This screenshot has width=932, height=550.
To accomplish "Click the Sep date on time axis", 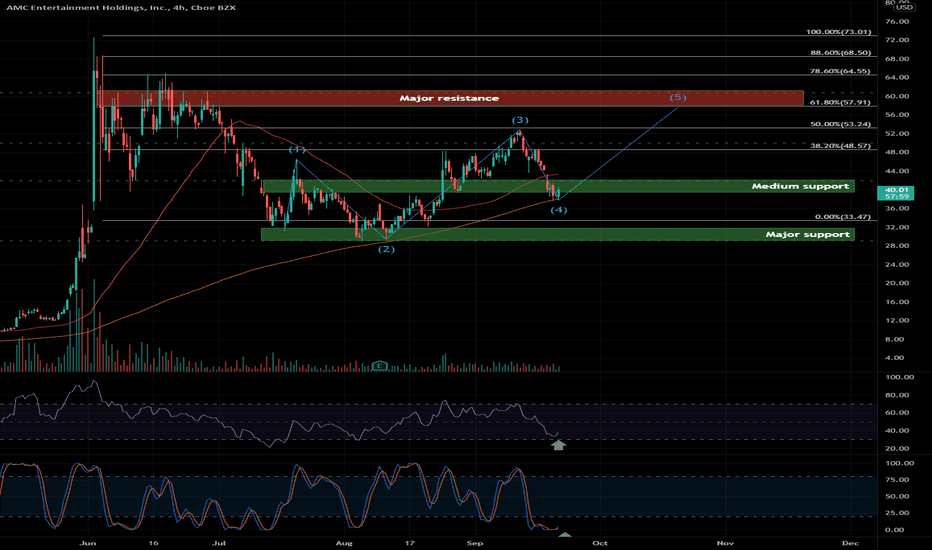I will tap(474, 543).
